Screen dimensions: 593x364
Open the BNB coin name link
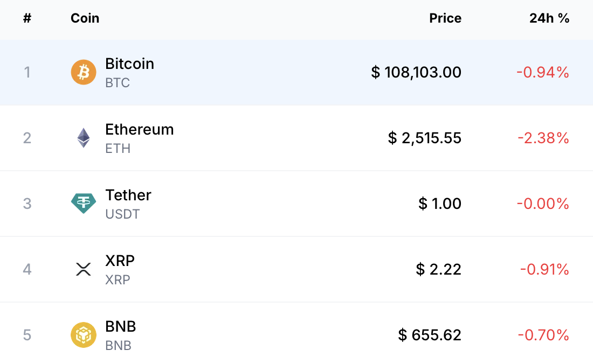click(121, 326)
